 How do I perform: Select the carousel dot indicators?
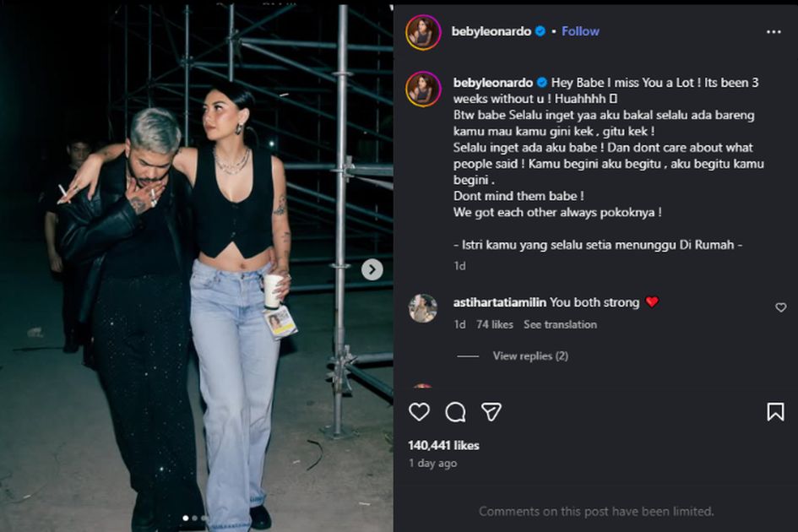click(x=194, y=518)
